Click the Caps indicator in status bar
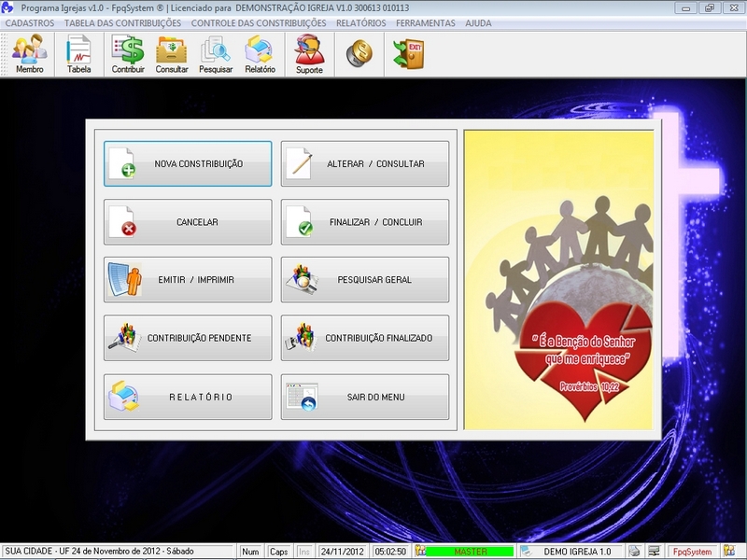 click(278, 552)
